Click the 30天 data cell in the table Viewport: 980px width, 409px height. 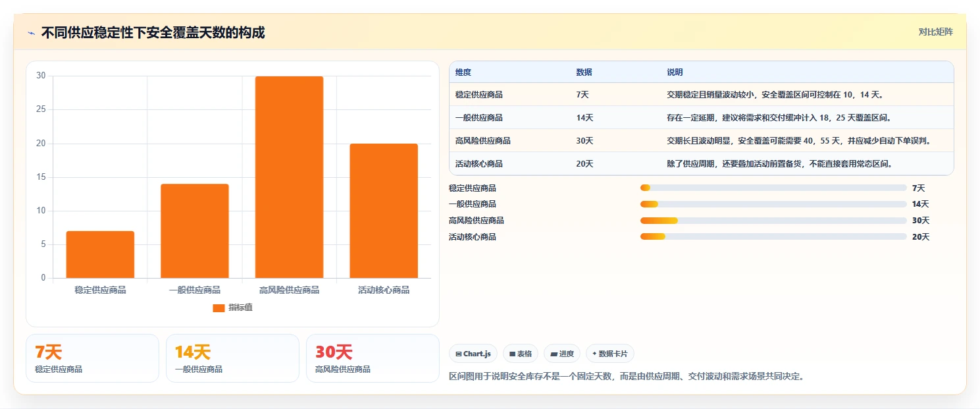coord(584,141)
